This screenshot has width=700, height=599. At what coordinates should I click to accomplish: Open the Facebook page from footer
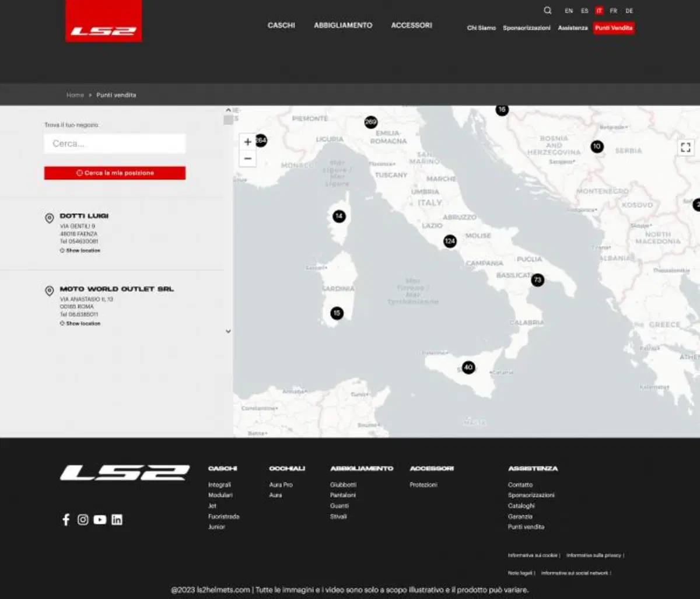click(x=66, y=520)
